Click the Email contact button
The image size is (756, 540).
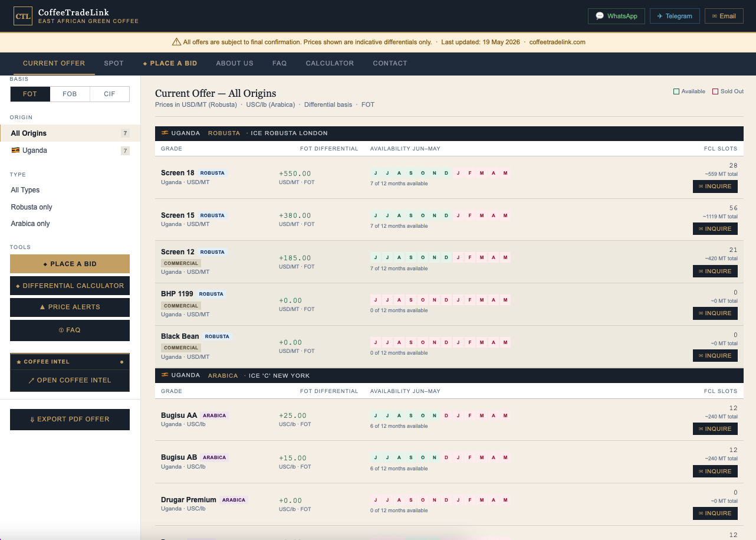tap(724, 16)
